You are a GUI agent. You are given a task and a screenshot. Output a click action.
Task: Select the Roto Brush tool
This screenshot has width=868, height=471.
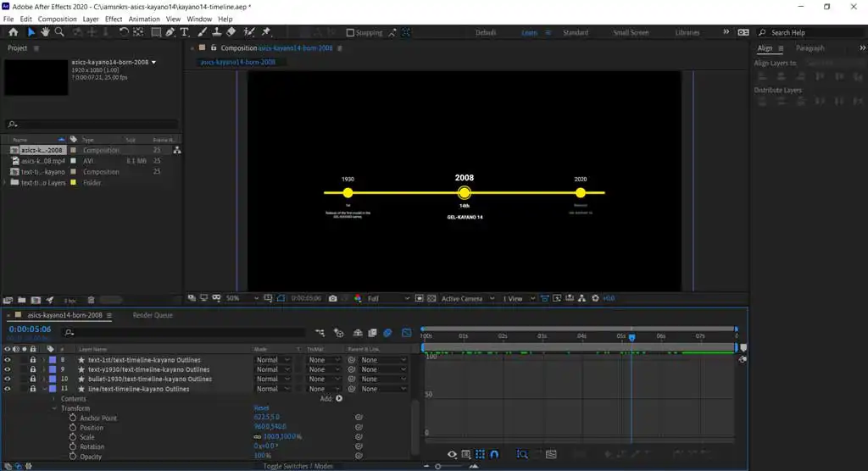(x=250, y=32)
